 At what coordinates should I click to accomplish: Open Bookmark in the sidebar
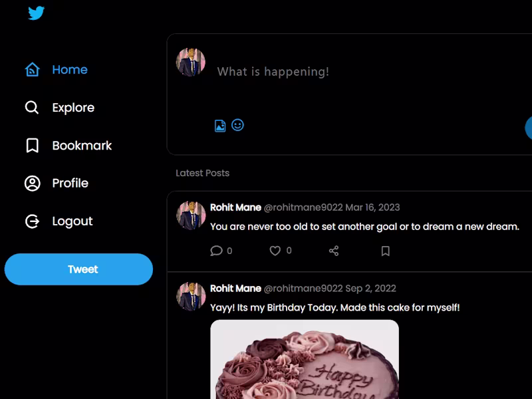82,146
